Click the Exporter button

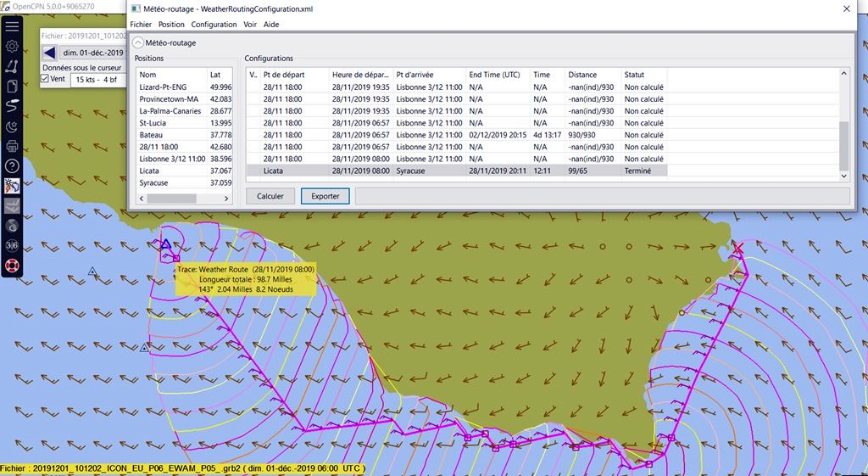325,196
